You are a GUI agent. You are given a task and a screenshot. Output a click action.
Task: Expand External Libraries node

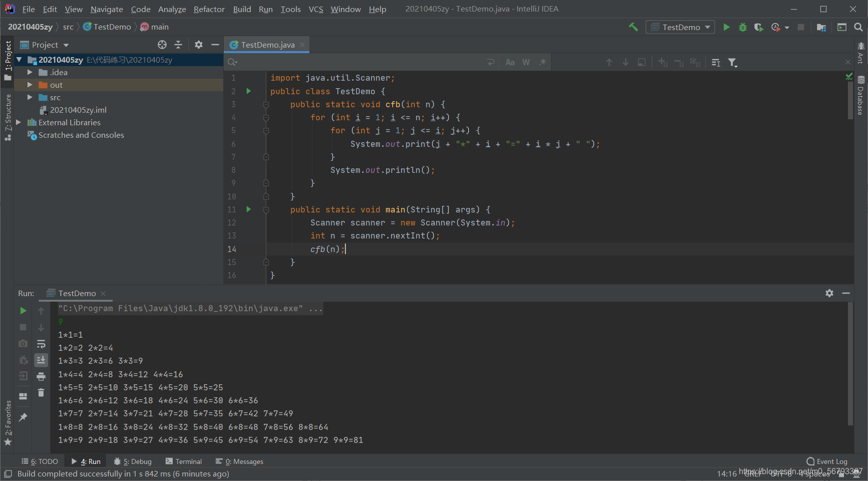tap(19, 122)
